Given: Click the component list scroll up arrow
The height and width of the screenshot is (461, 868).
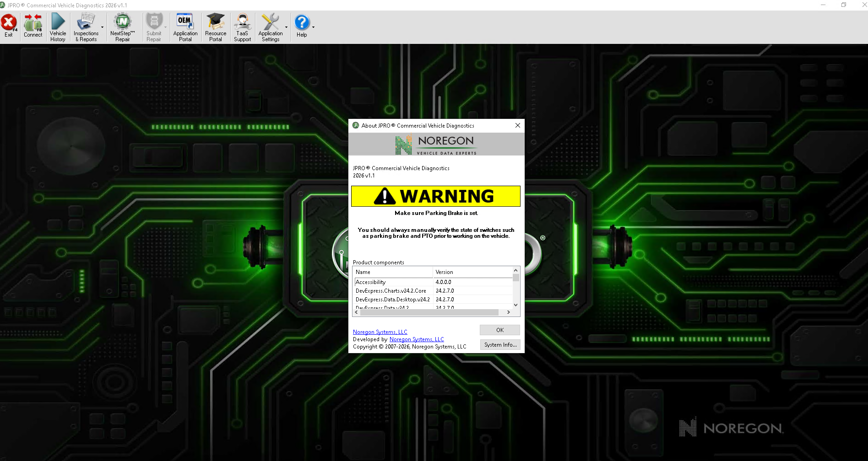Looking at the screenshot, I should (x=516, y=271).
